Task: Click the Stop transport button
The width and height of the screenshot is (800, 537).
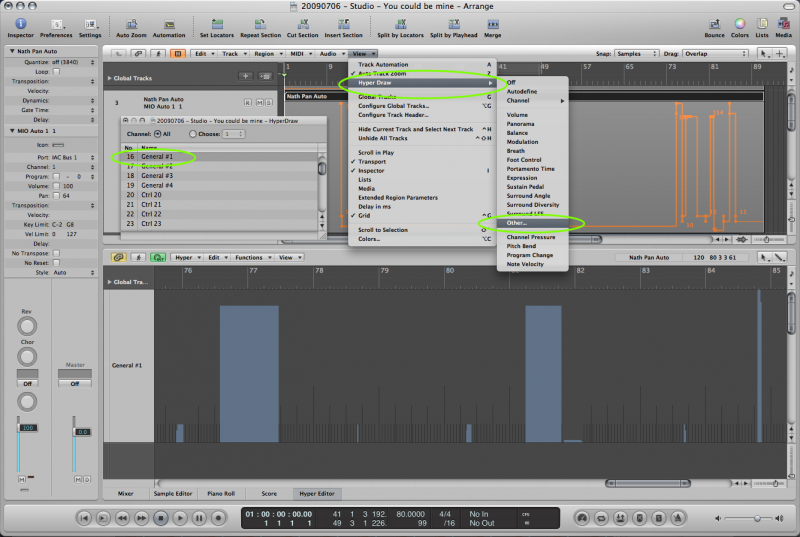Action: [161, 518]
